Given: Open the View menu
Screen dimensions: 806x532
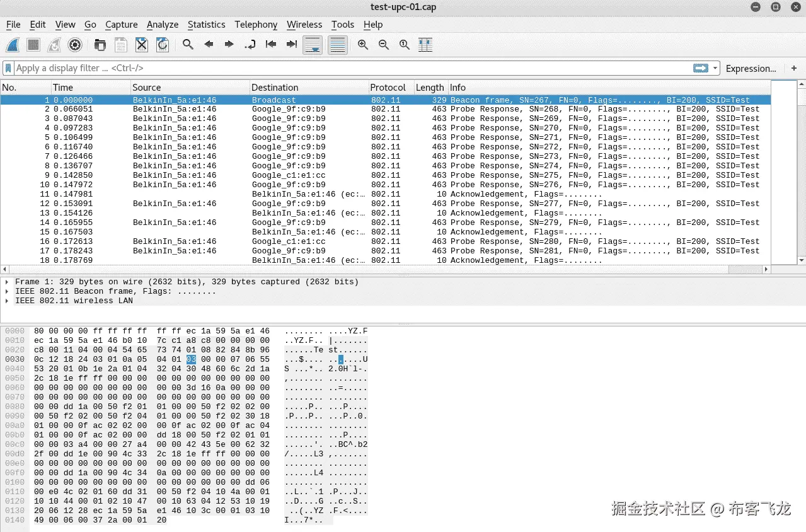Looking at the screenshot, I should (x=65, y=24).
